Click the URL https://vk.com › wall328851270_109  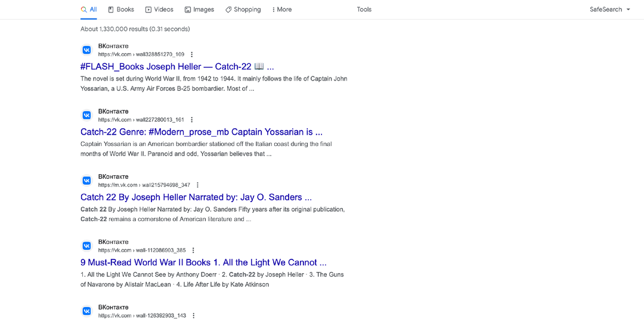[141, 54]
